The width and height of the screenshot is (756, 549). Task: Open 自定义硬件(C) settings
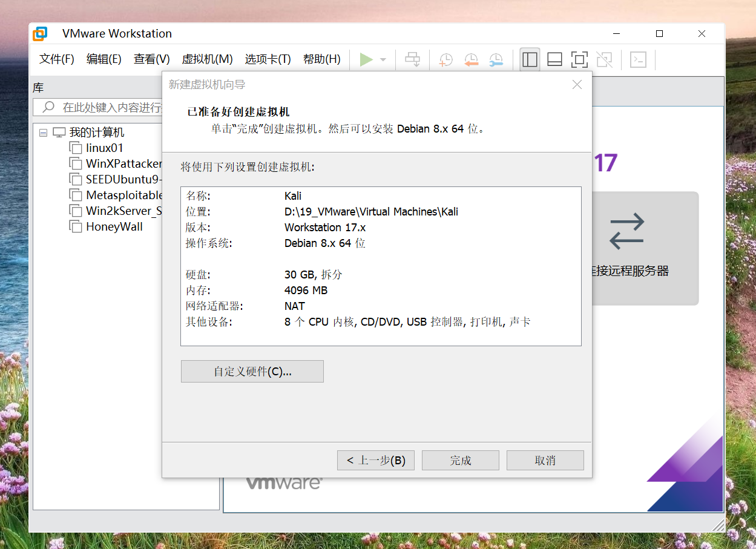coord(252,371)
